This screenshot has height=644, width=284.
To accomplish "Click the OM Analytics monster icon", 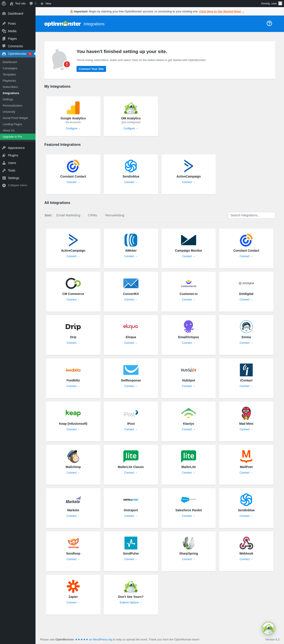I will (131, 108).
